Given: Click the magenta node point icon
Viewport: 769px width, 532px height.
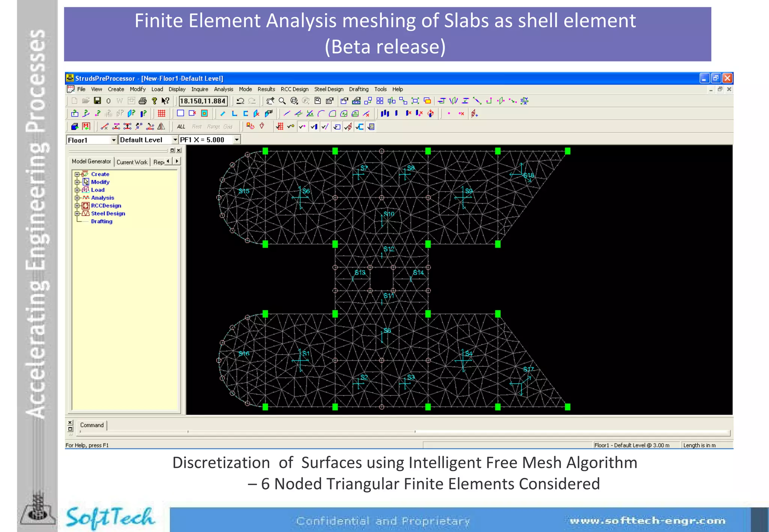Looking at the screenshot, I should click(x=449, y=113).
